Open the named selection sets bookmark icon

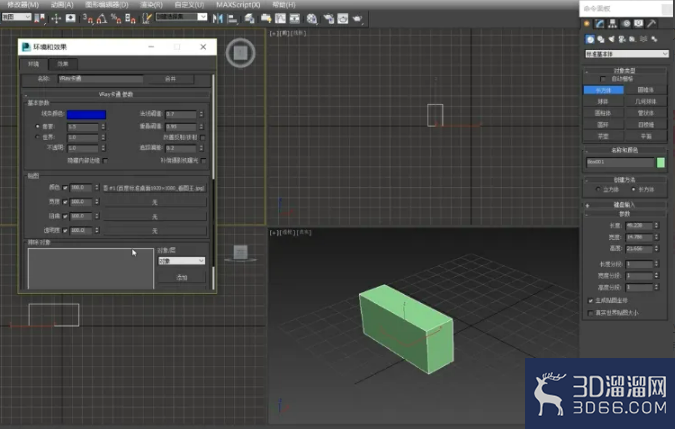pos(39,19)
